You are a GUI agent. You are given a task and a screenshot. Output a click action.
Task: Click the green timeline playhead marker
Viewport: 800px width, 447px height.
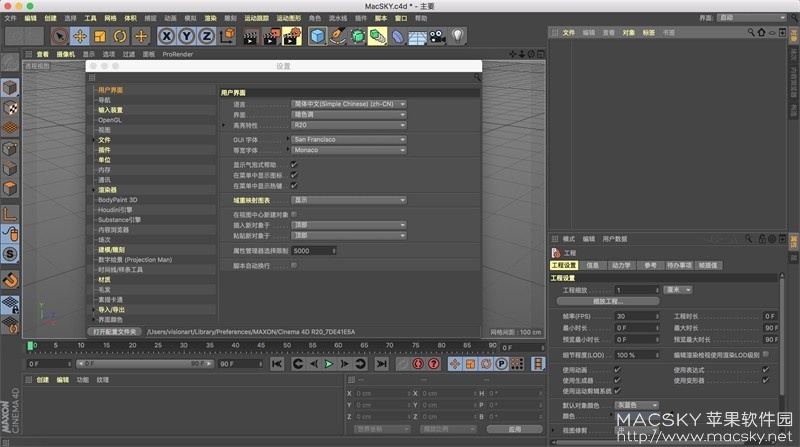[30, 346]
